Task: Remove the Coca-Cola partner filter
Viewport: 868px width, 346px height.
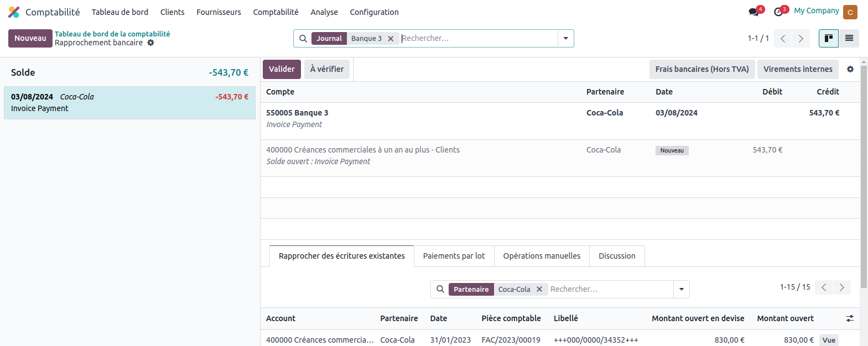Action: click(539, 289)
